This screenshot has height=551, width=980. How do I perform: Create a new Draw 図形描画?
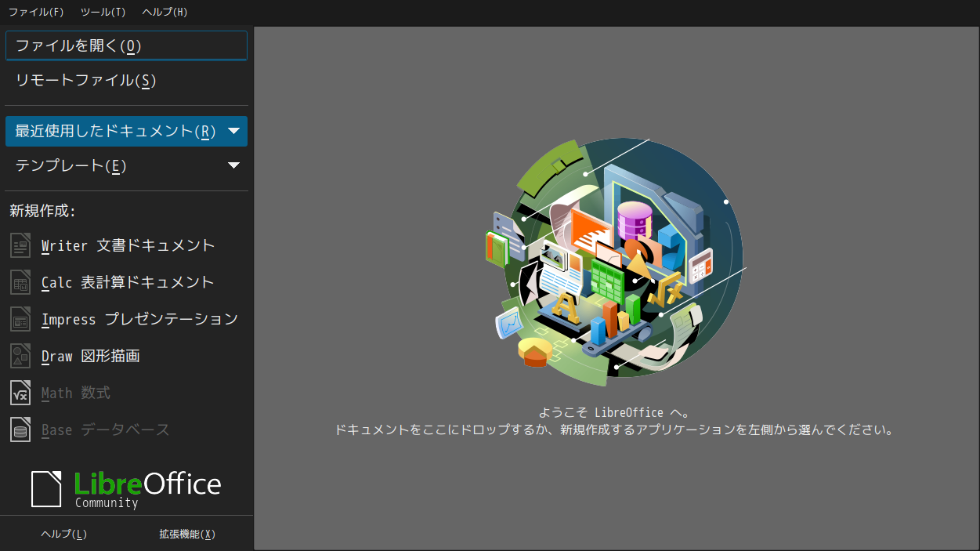[x=126, y=356]
